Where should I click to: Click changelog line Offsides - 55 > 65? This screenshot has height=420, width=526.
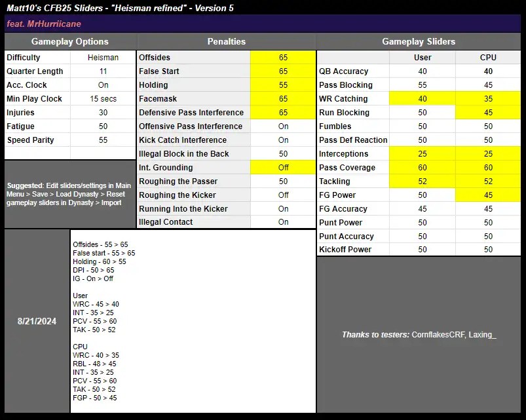click(x=100, y=244)
